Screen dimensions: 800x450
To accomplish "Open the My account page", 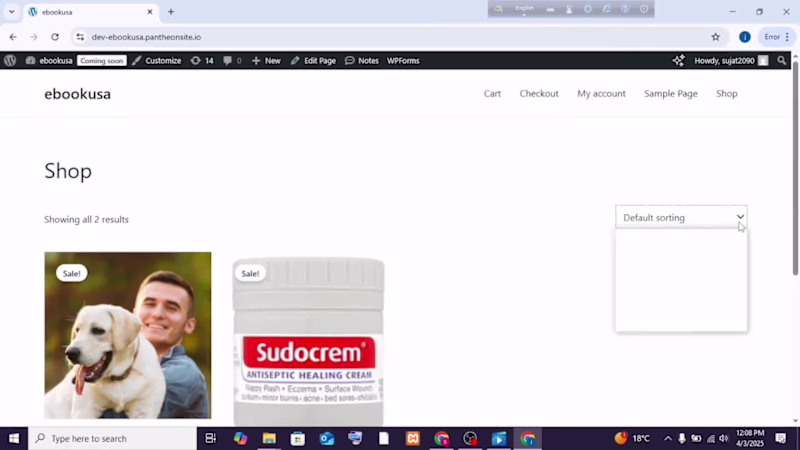I will [601, 93].
